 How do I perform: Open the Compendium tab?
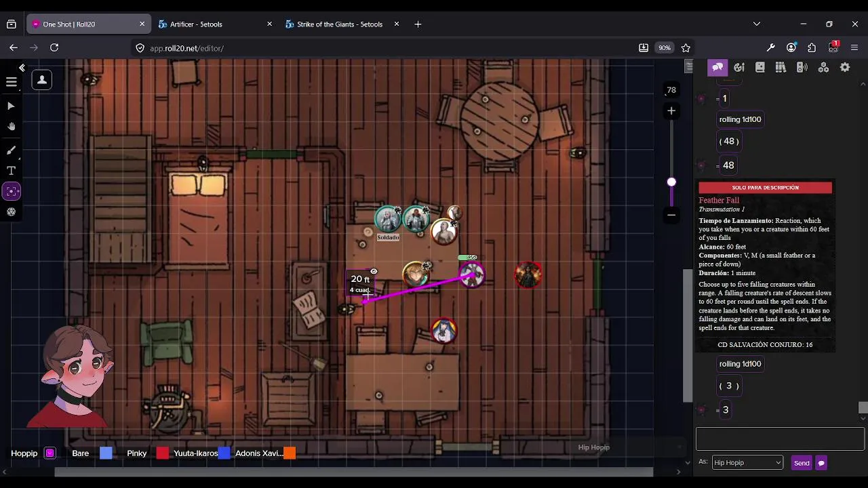[781, 67]
